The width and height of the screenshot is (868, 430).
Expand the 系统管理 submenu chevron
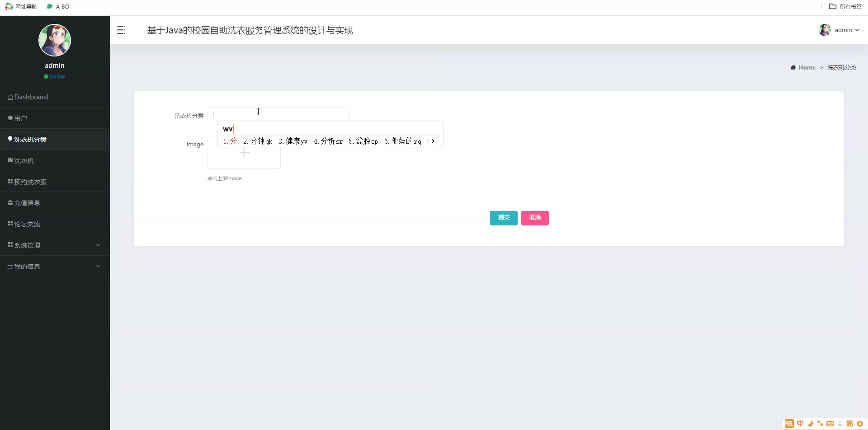[x=98, y=245]
